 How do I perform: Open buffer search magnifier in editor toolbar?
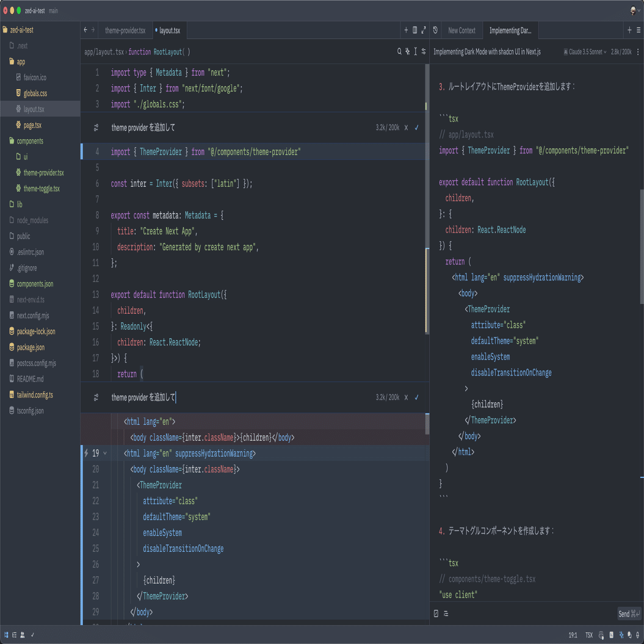coord(399,51)
